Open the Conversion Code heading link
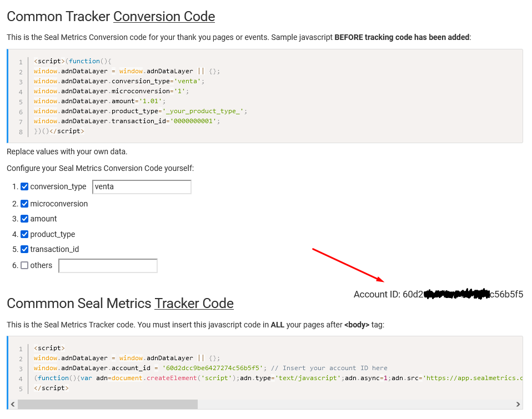Image resolution: width=532 pixels, height=419 pixels. (164, 17)
